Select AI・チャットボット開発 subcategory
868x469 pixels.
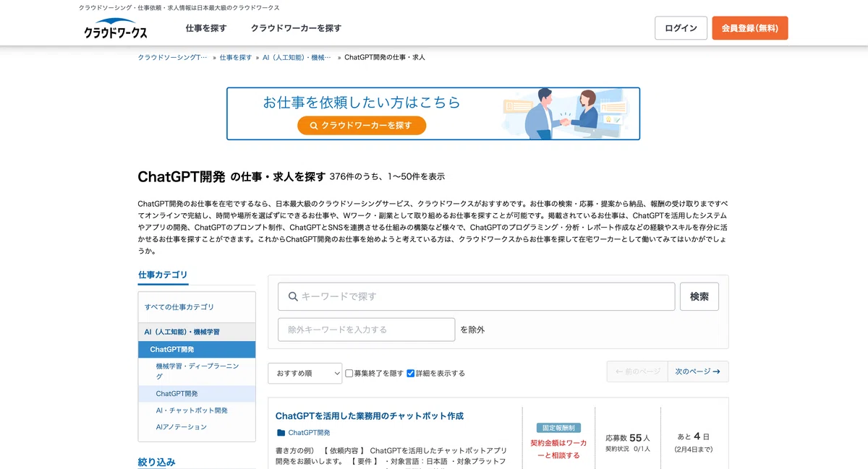pyautogui.click(x=192, y=410)
